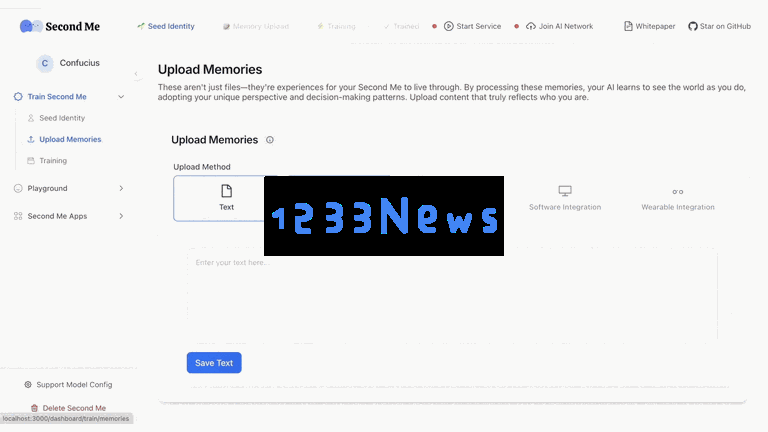Click the Delete Second Me trash icon

[x=34, y=408]
